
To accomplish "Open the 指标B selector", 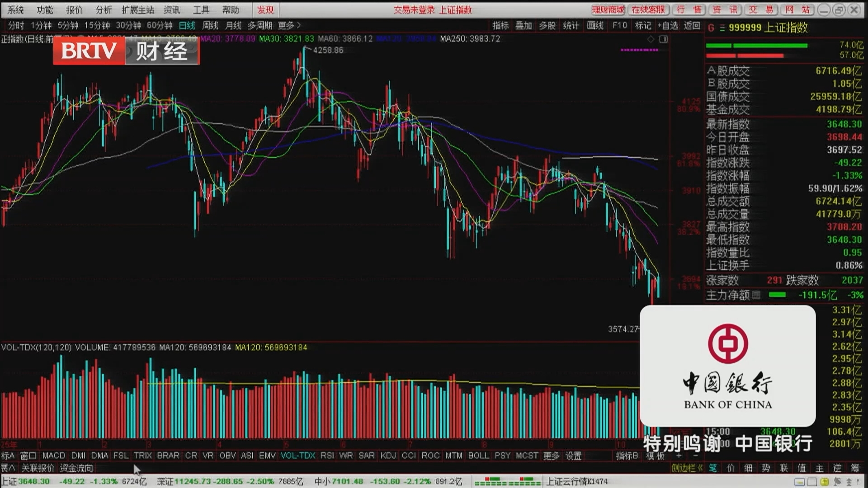I will point(627,456).
